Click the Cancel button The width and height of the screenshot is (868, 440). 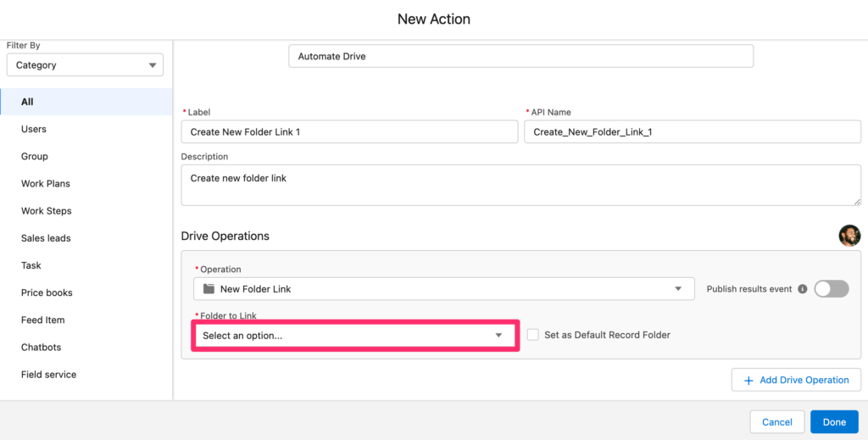click(x=777, y=421)
